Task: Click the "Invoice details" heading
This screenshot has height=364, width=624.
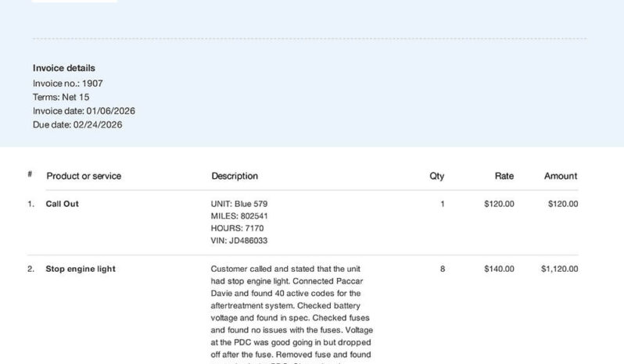Action: pos(64,68)
